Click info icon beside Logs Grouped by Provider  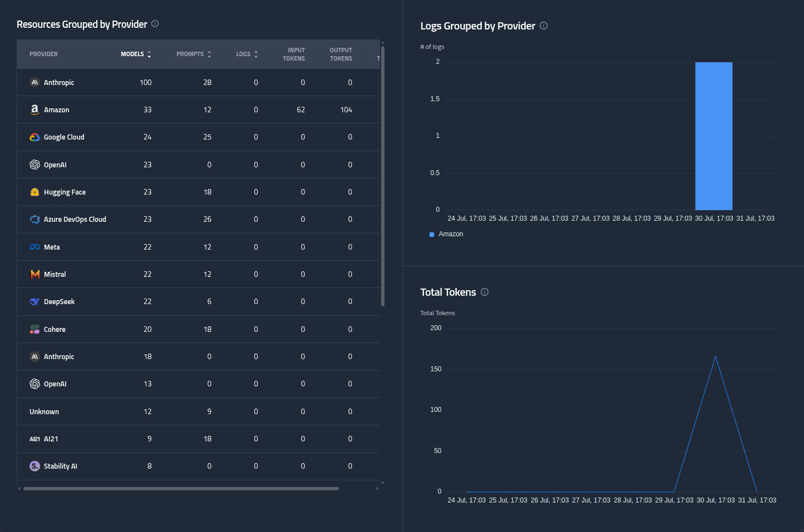pyautogui.click(x=544, y=26)
